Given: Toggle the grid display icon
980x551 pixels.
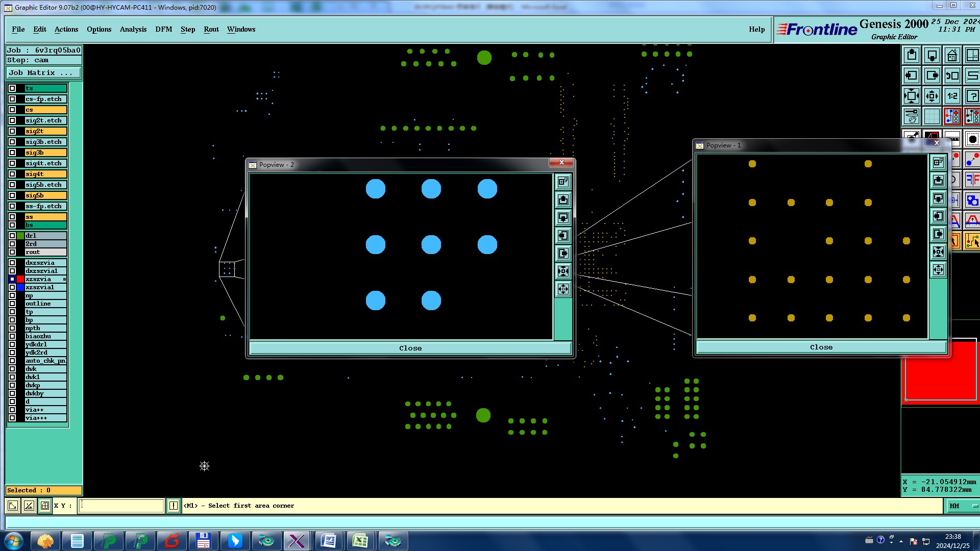Looking at the screenshot, I should pos(932,116).
